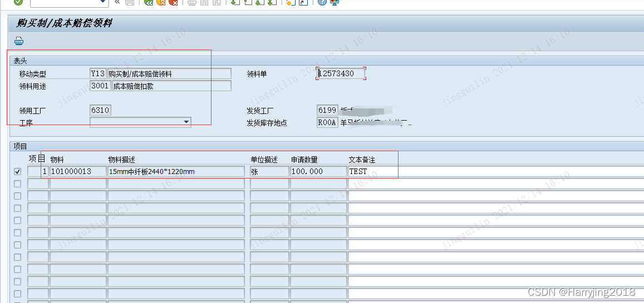Viewport: 644px width, 303px height.
Task: Click the grayed-out Save disk icon
Action: [x=130, y=2]
